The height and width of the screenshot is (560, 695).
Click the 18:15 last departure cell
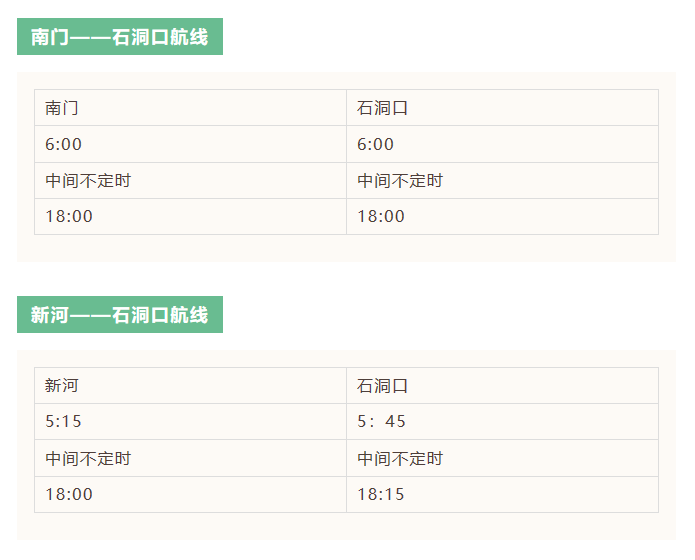[381, 494]
